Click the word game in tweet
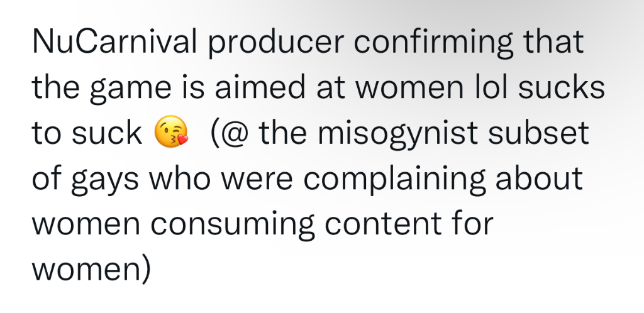The height and width of the screenshot is (313, 644). 130,89
